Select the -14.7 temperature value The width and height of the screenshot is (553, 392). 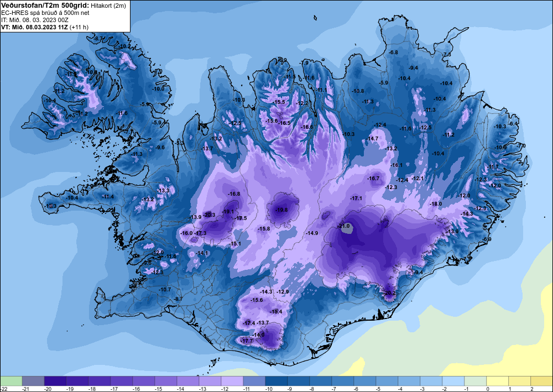(372, 139)
